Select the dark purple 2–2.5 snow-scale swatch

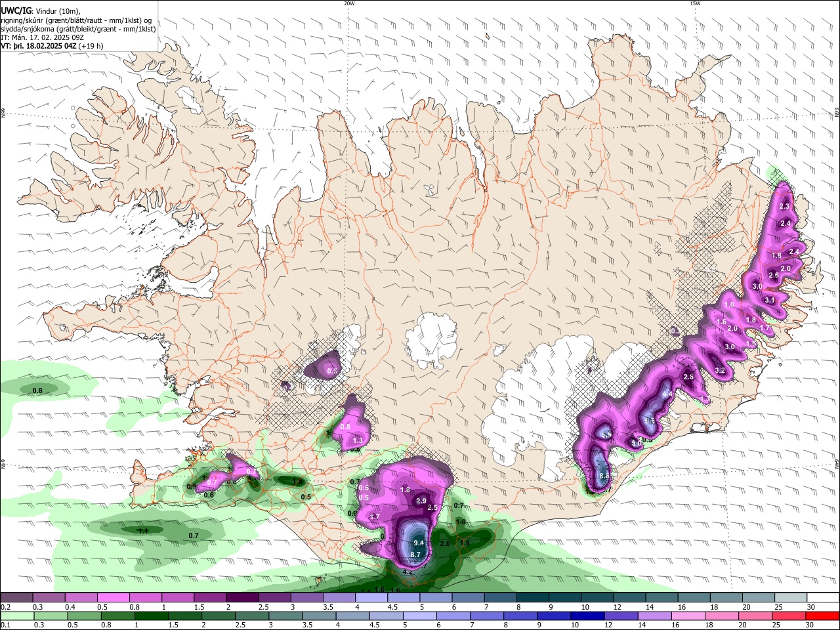point(242,597)
